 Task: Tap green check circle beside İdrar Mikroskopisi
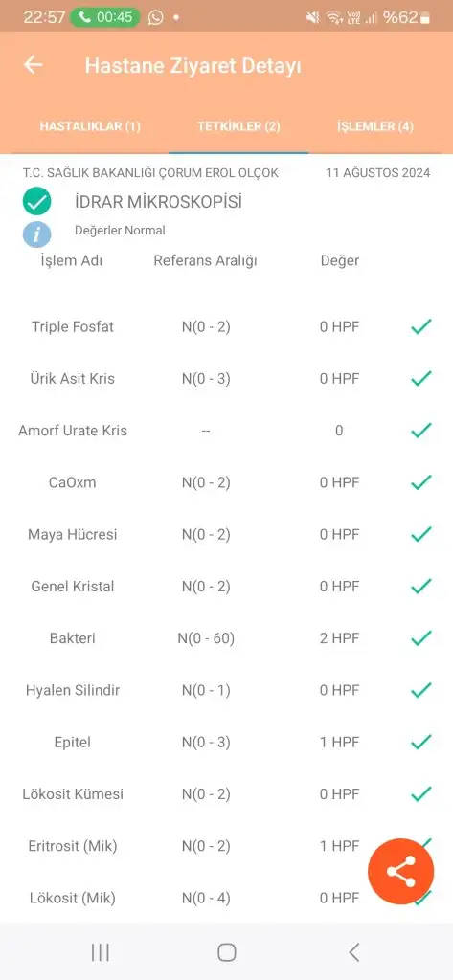[x=37, y=202]
